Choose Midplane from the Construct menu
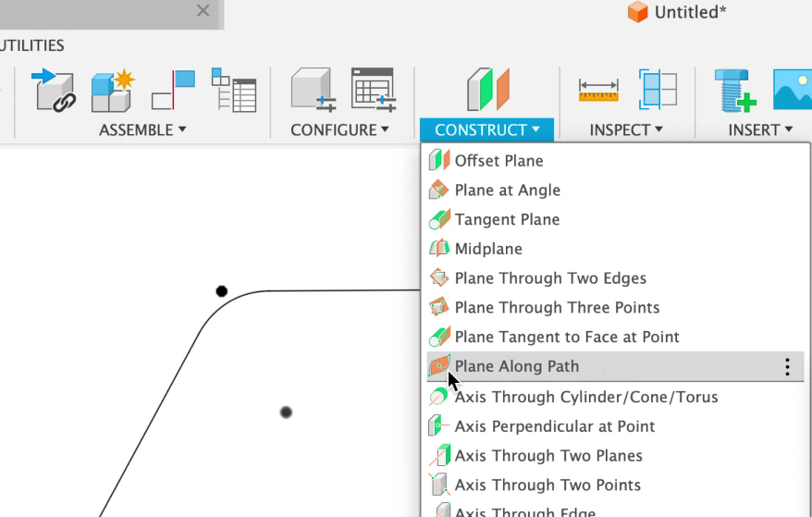This screenshot has height=517, width=812. point(488,249)
